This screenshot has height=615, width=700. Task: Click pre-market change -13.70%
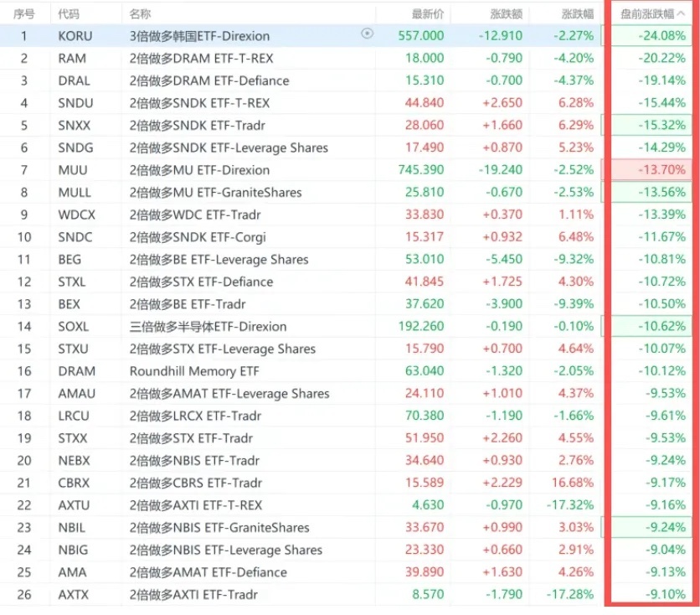point(662,170)
